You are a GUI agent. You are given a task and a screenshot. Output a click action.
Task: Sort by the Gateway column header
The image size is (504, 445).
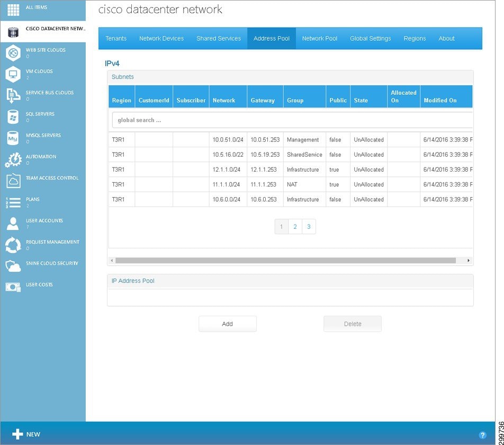[265, 96]
